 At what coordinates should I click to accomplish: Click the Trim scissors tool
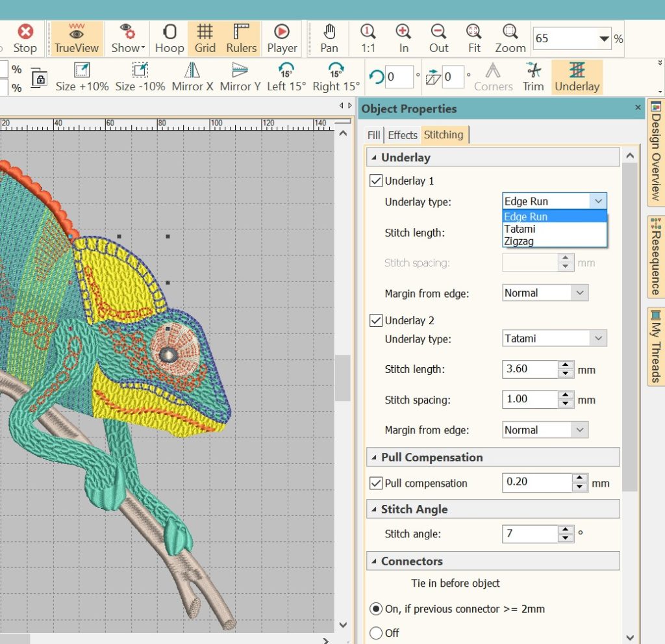(x=533, y=77)
